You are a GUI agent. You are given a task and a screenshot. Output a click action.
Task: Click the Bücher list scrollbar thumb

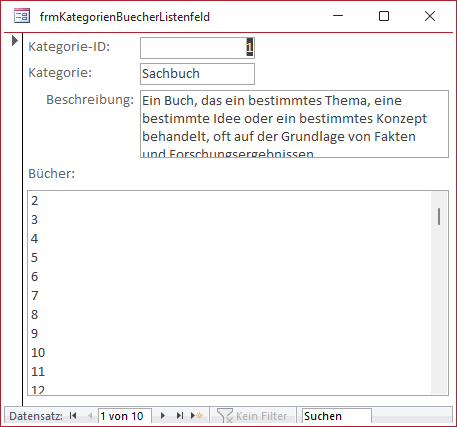[439, 216]
